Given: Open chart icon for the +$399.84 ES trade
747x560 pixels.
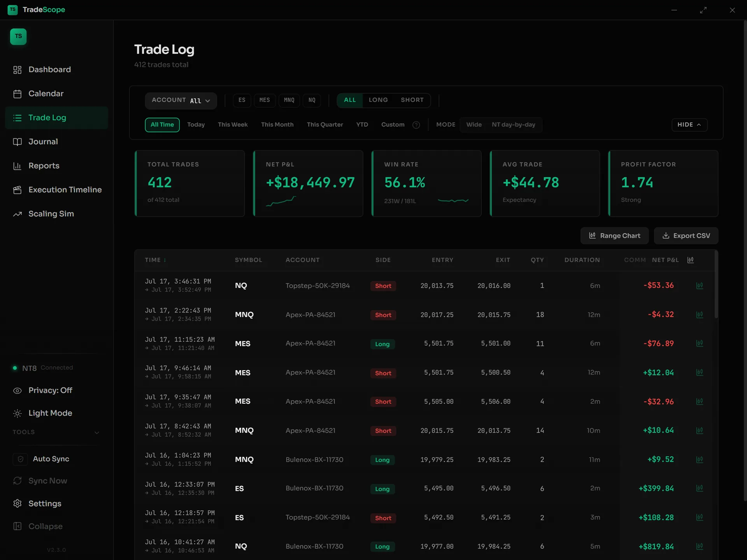Looking at the screenshot, I should point(700,488).
